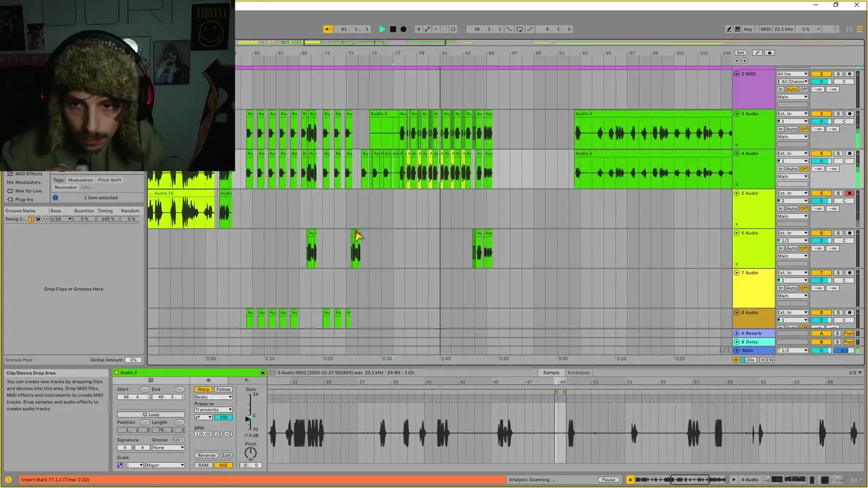The height and width of the screenshot is (488, 868).
Task: Disarm recording on track 5 Audio
Action: (x=849, y=193)
